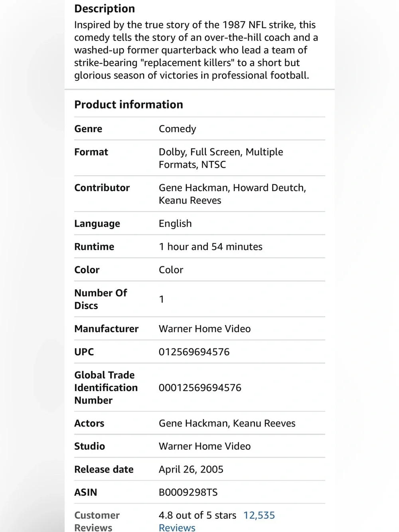This screenshot has width=399, height=532.
Task: Click the Actors value Gene Hackman, Keanu Reeves
Action: pyautogui.click(x=227, y=423)
